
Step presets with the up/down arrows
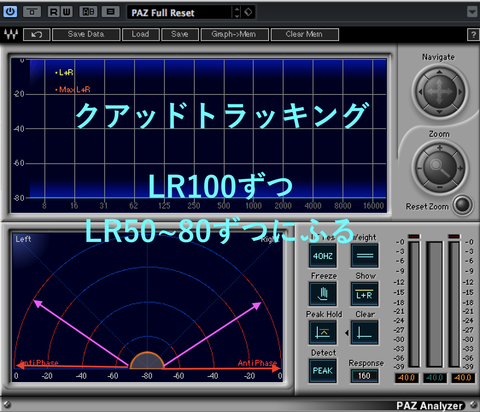pyautogui.click(x=237, y=13)
